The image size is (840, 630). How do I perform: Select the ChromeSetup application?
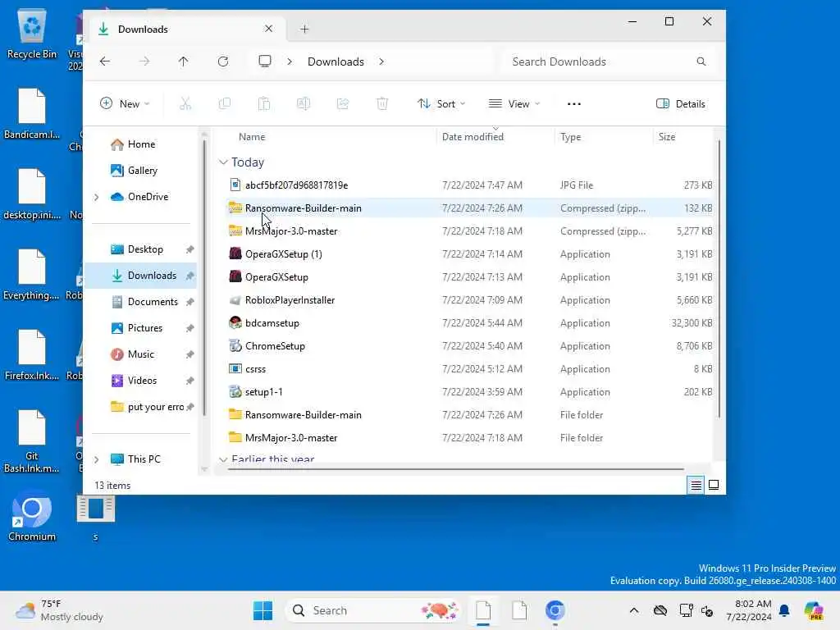275,347
